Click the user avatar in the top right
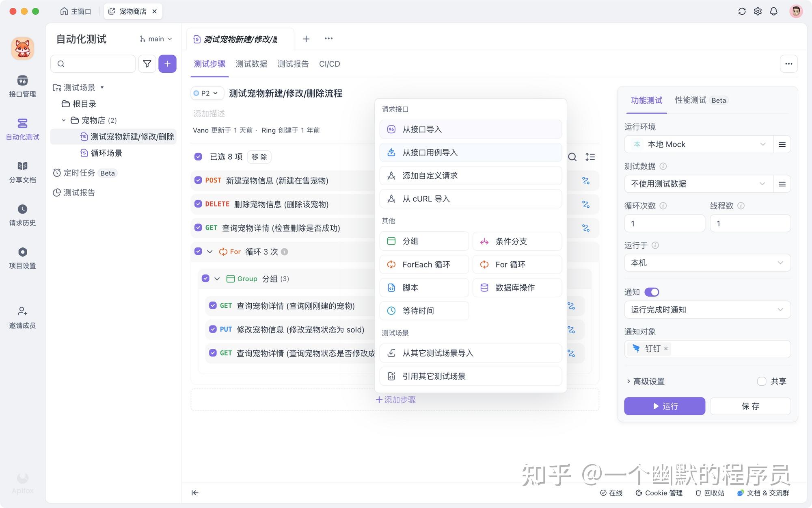The height and width of the screenshot is (508, 812). (x=796, y=11)
